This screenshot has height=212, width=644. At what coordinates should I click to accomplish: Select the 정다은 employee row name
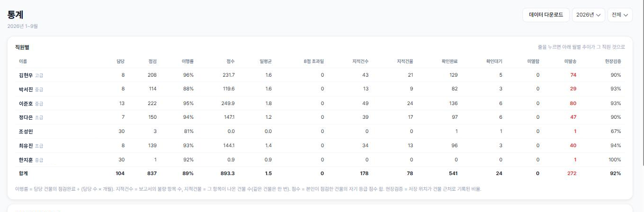pos(26,117)
